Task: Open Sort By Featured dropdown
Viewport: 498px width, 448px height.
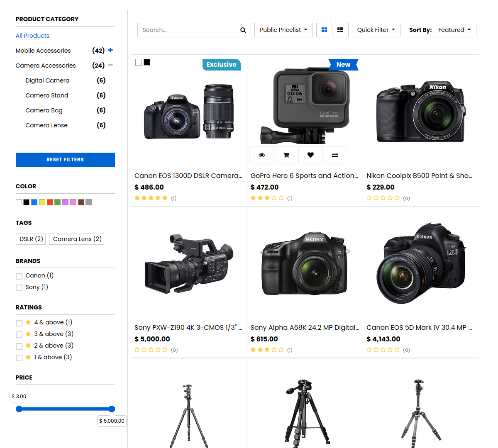Action: (440, 30)
